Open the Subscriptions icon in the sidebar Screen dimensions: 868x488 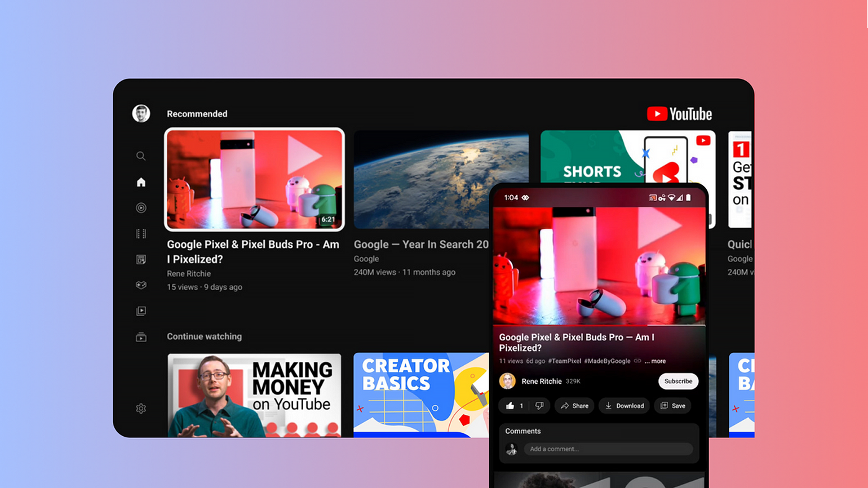(141, 337)
